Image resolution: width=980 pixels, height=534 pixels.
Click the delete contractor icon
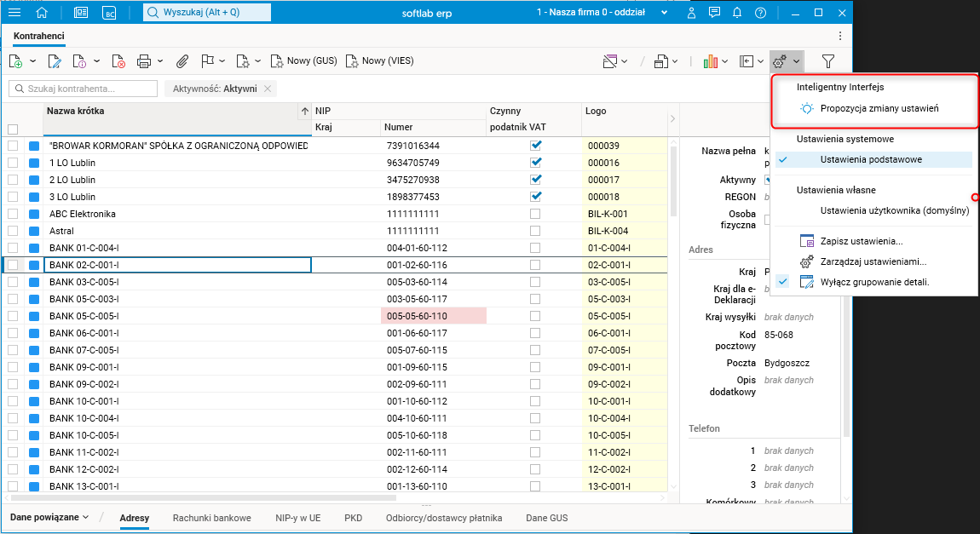pos(118,61)
